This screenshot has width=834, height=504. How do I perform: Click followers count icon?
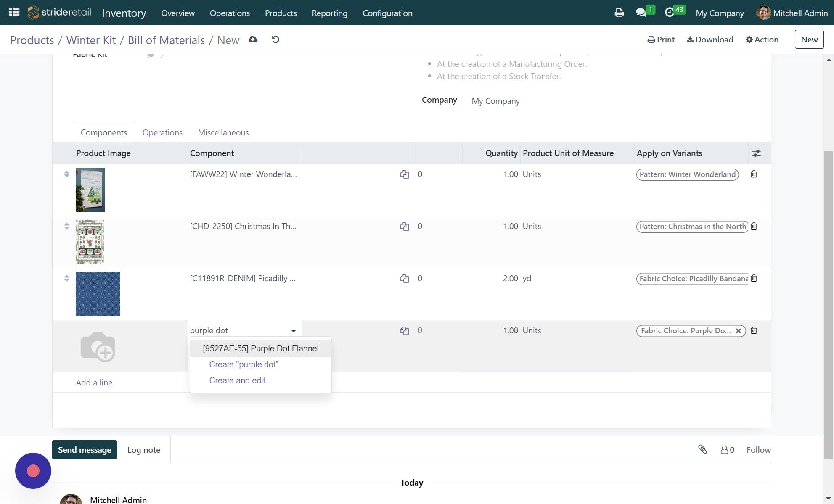(x=727, y=450)
